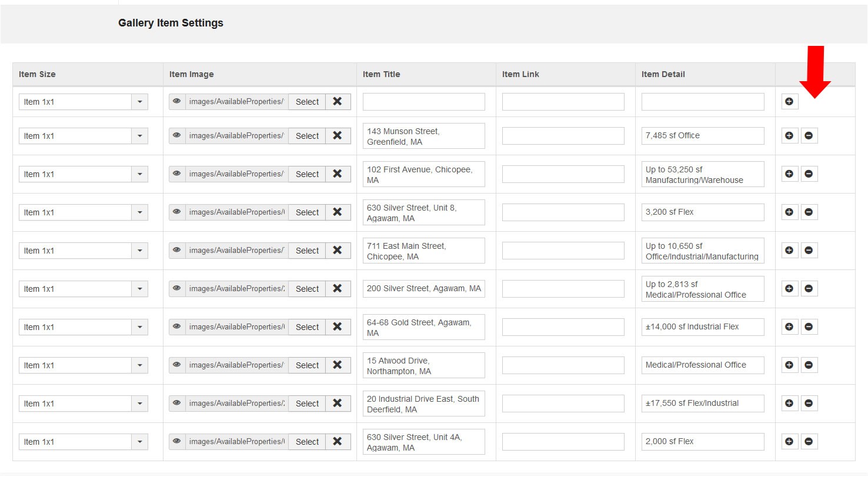Clear the image for 15 Atwood Drive
This screenshot has height=480, width=868.
point(338,365)
